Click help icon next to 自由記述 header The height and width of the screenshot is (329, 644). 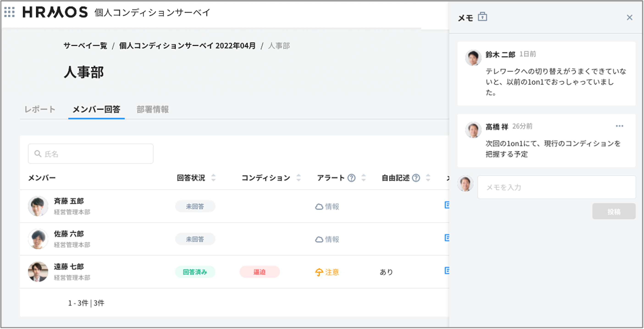416,178
